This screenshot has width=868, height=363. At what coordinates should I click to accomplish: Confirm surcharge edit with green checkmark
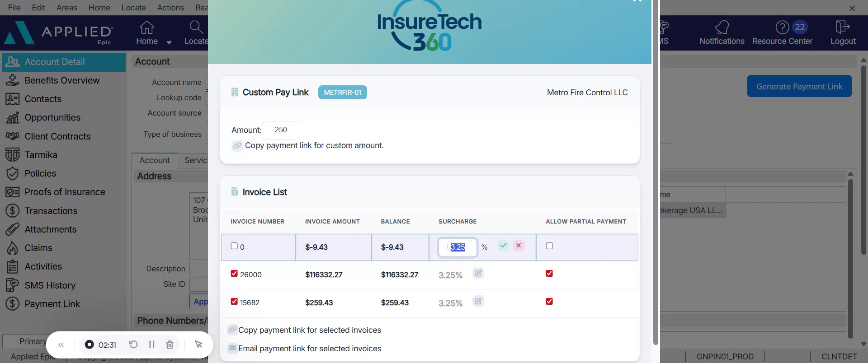pos(503,246)
